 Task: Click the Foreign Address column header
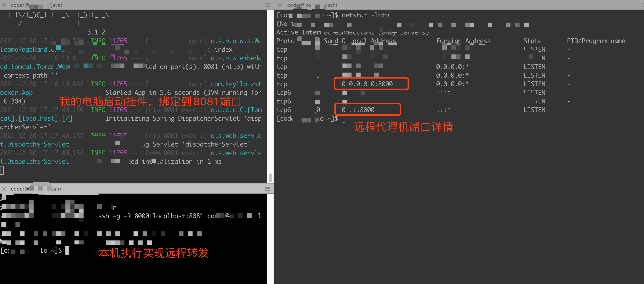tap(463, 41)
